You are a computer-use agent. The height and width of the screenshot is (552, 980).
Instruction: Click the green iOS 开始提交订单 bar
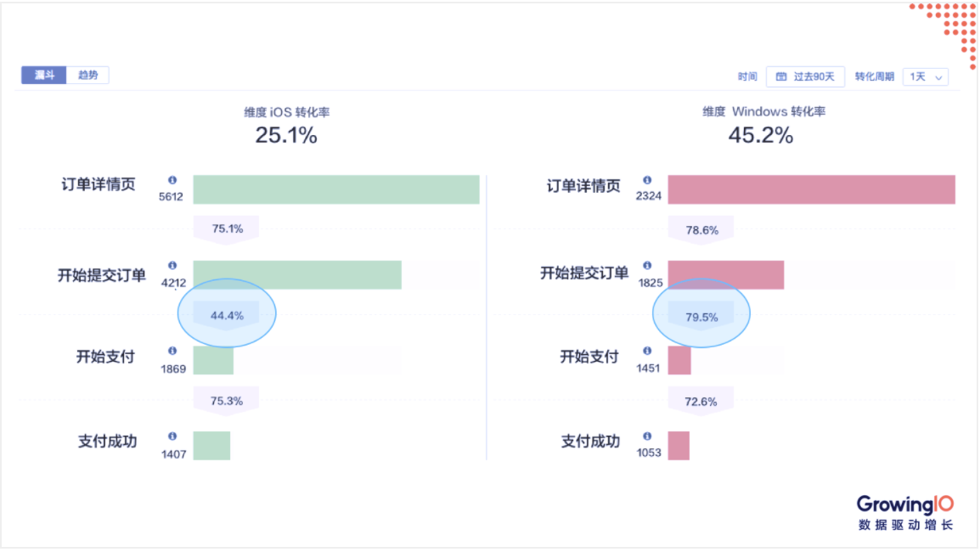click(297, 275)
